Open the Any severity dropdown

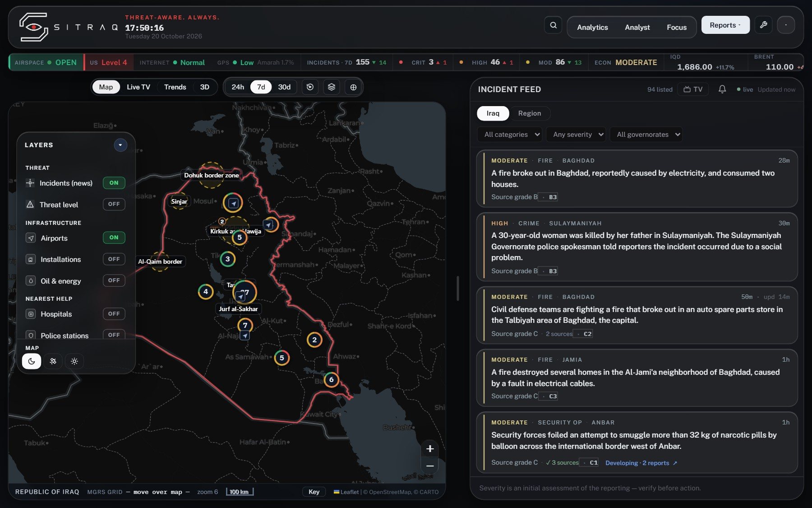tap(576, 135)
